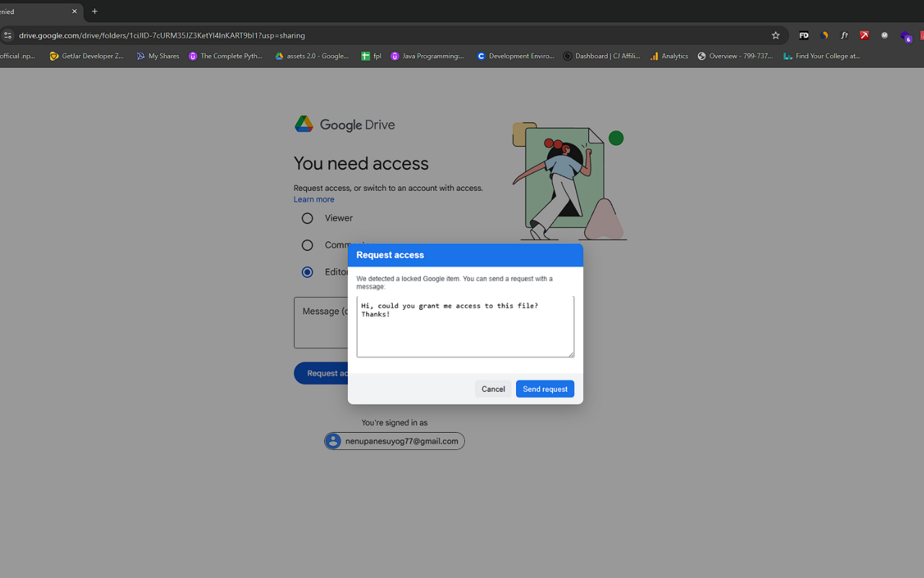Viewport: 924px width, 578px height.
Task: Select the Editor radio button
Action: [x=308, y=272]
